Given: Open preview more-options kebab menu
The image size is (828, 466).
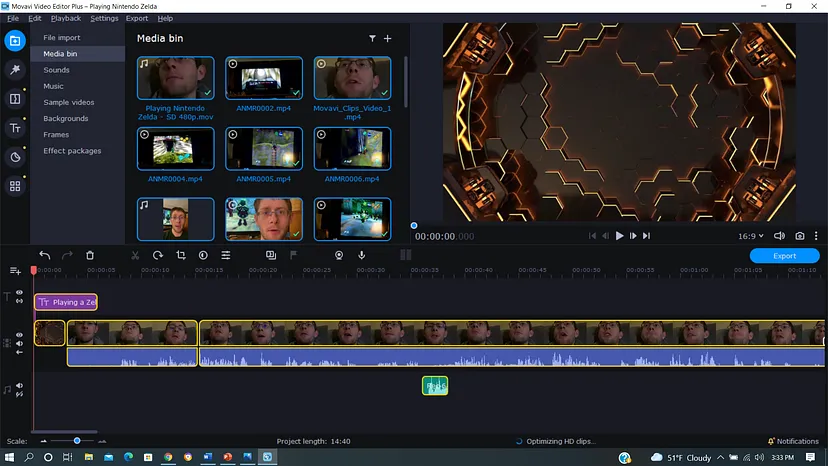Looking at the screenshot, I should pos(816,236).
